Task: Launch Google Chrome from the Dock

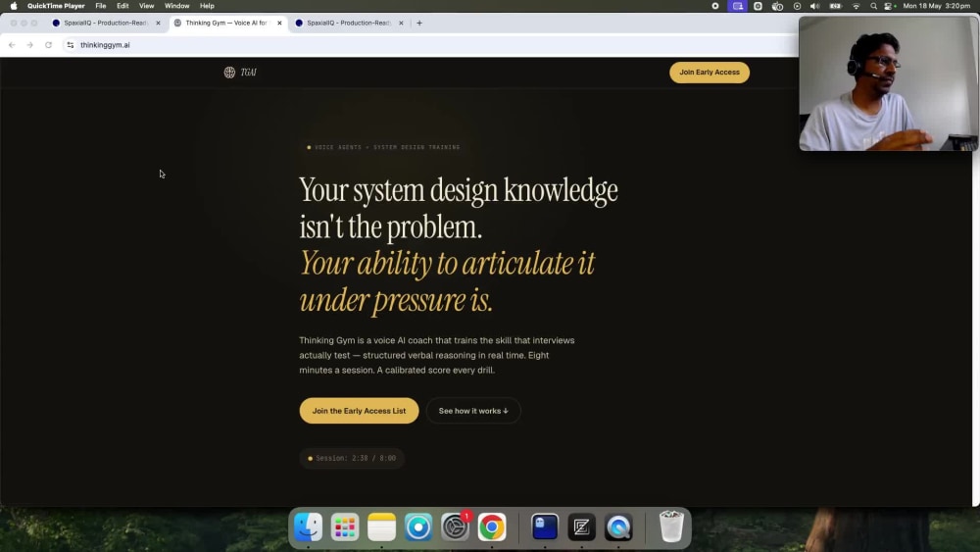Action: tap(492, 527)
